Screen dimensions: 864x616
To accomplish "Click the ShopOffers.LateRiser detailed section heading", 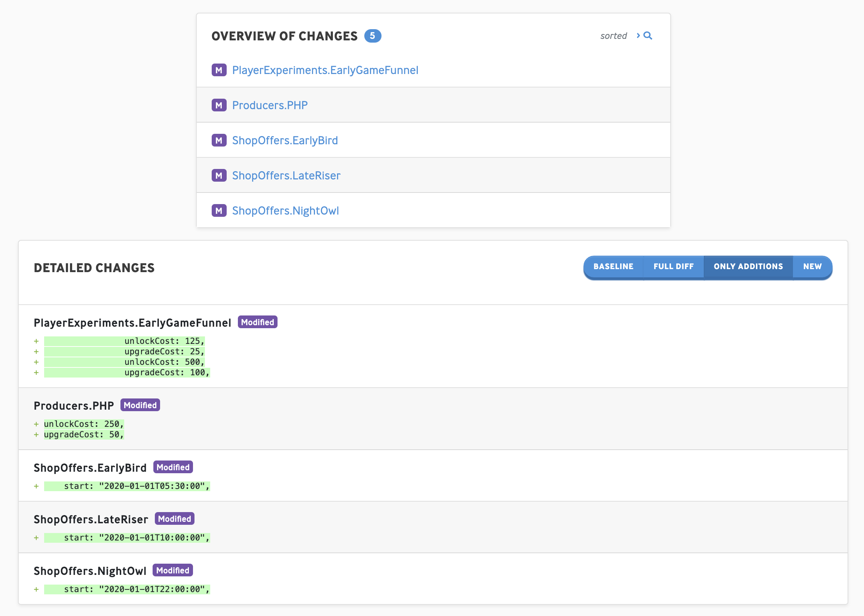I will pyautogui.click(x=91, y=519).
